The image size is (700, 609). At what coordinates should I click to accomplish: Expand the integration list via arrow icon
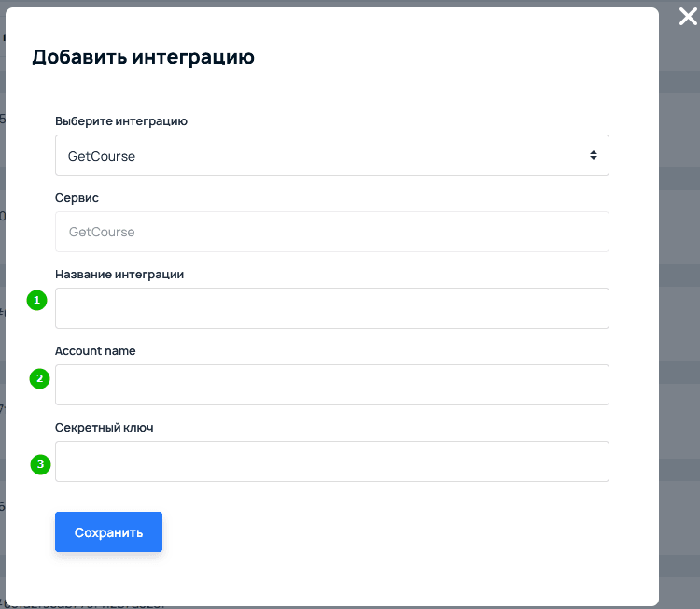click(593, 155)
